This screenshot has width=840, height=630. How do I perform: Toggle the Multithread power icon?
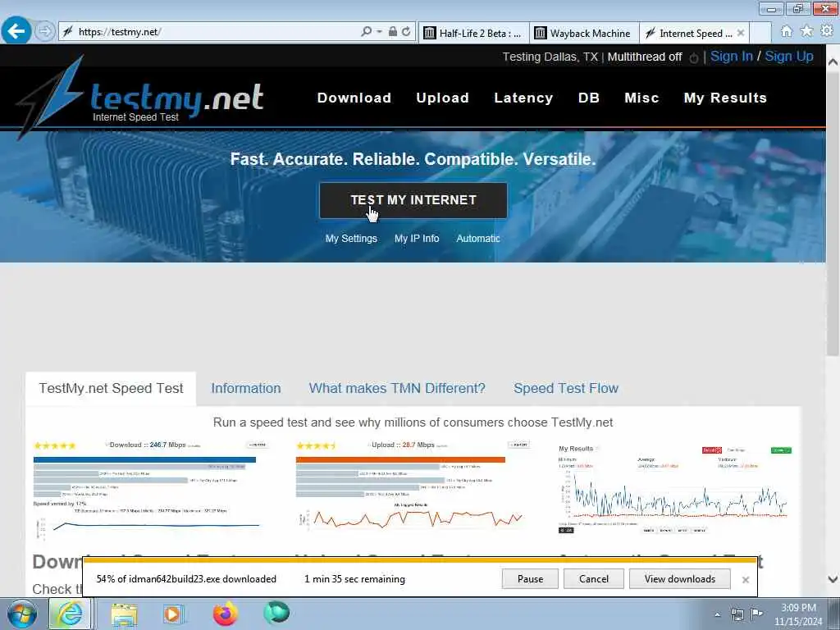[694, 57]
